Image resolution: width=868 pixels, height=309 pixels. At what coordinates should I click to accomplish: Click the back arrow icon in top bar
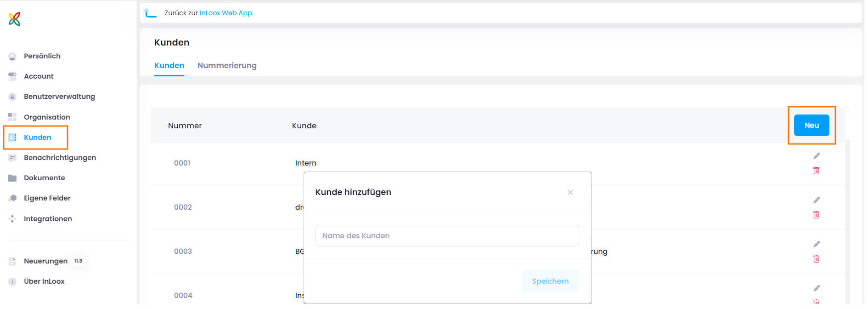point(150,13)
